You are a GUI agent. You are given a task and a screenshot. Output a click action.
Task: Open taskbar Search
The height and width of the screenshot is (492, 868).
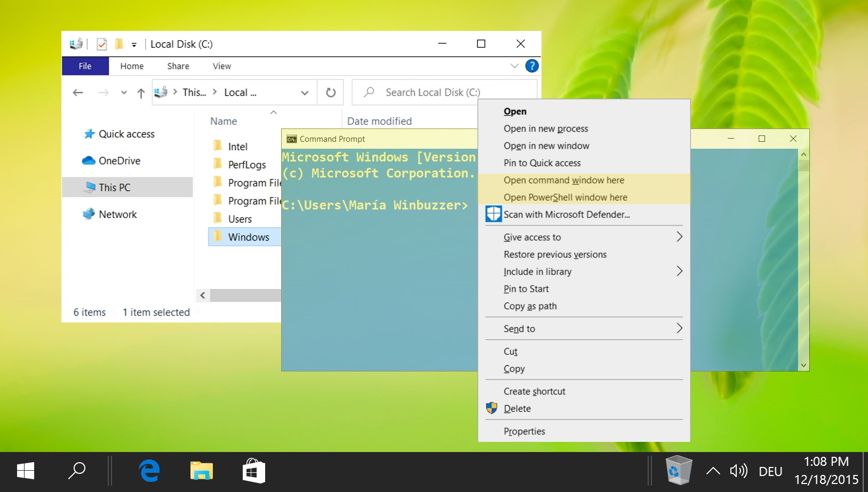(x=76, y=471)
